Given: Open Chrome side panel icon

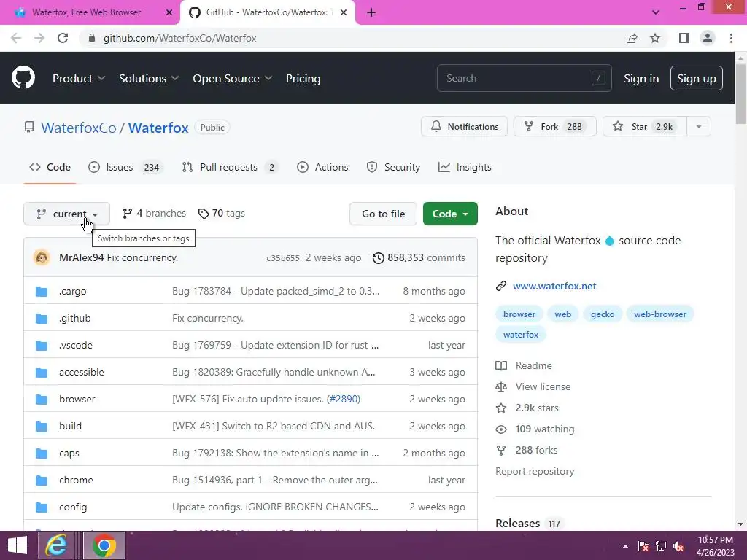Looking at the screenshot, I should point(684,38).
